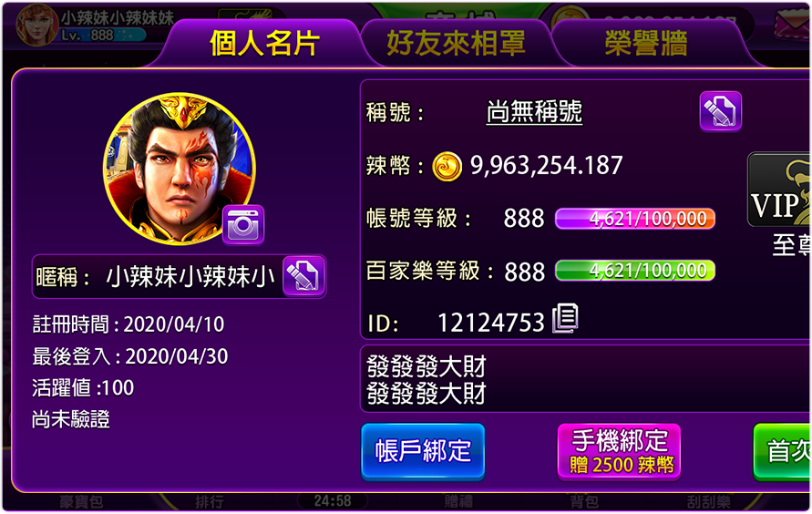Click the 百家樂等級 green progress bar
This screenshot has height=514, width=812.
[635, 271]
